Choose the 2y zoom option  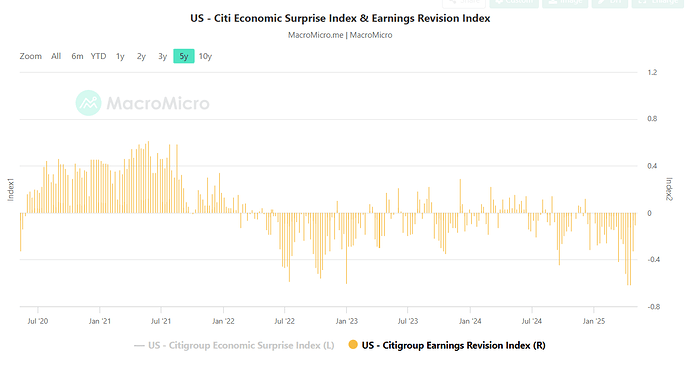141,56
